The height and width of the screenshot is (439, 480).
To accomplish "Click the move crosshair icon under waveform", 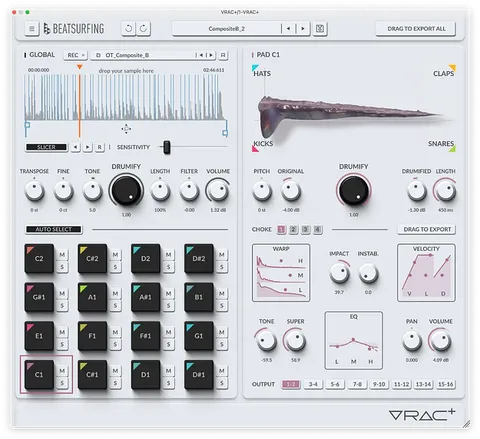I will click(126, 129).
